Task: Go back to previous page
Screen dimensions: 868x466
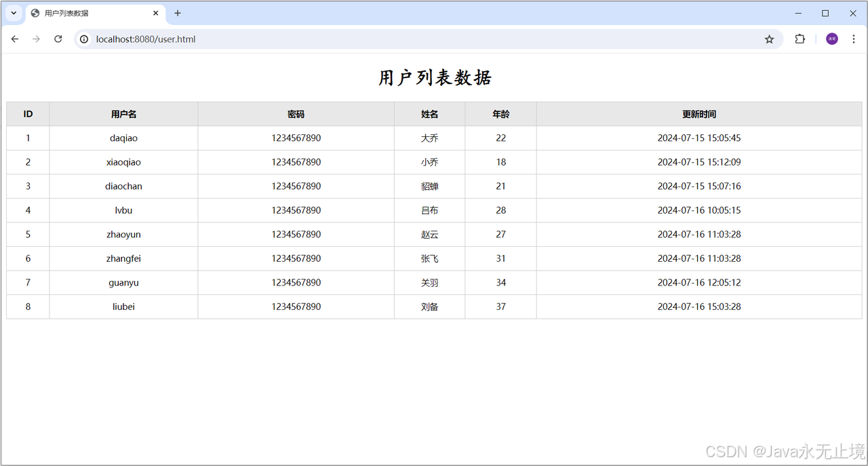Action: pos(15,39)
